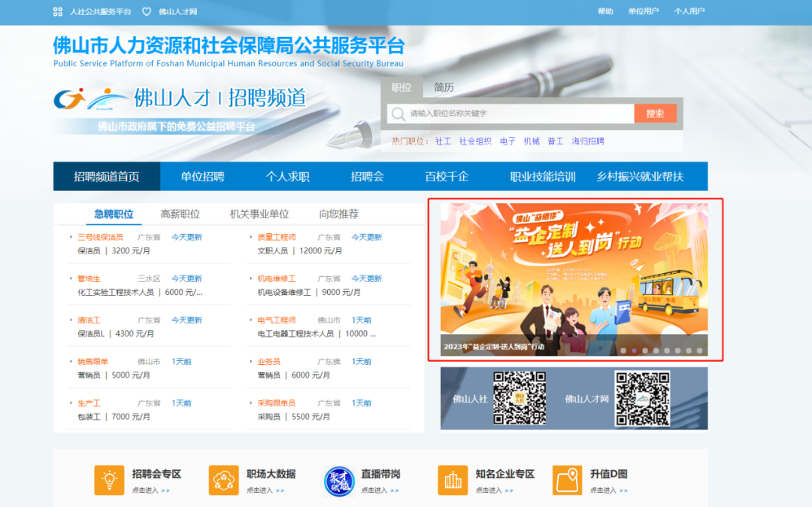Click the heart icon beside 佛山人才网

(x=147, y=11)
